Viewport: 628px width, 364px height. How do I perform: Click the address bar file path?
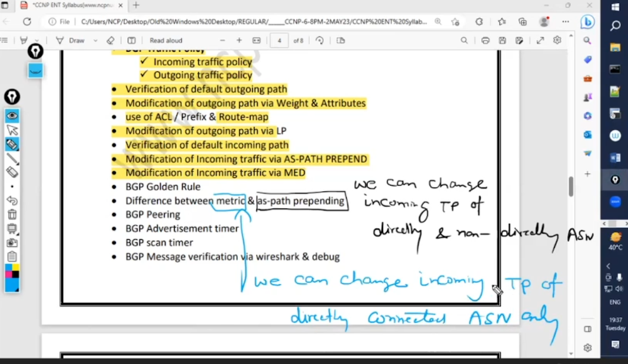tap(254, 22)
